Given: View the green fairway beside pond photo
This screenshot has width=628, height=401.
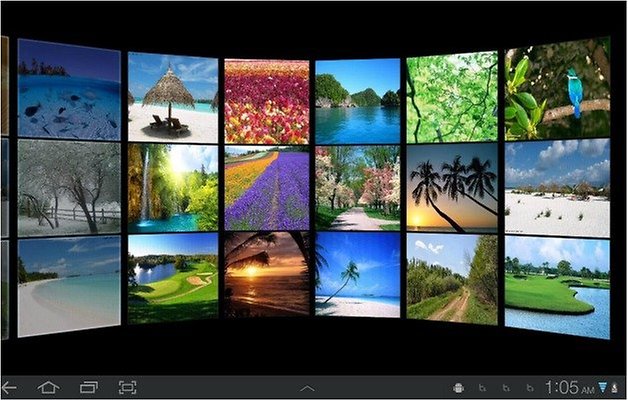Looking at the screenshot, I should click(x=558, y=288).
